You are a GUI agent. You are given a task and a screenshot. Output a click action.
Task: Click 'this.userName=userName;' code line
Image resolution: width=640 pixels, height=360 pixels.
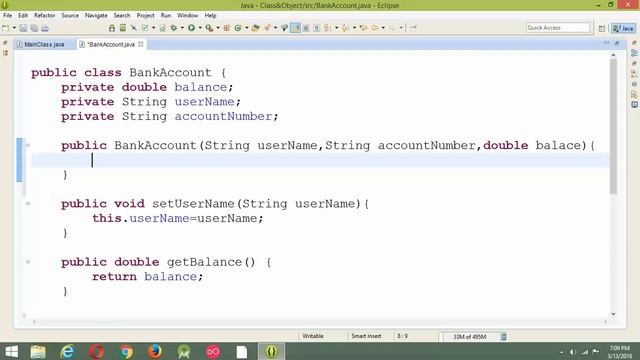tap(178, 218)
